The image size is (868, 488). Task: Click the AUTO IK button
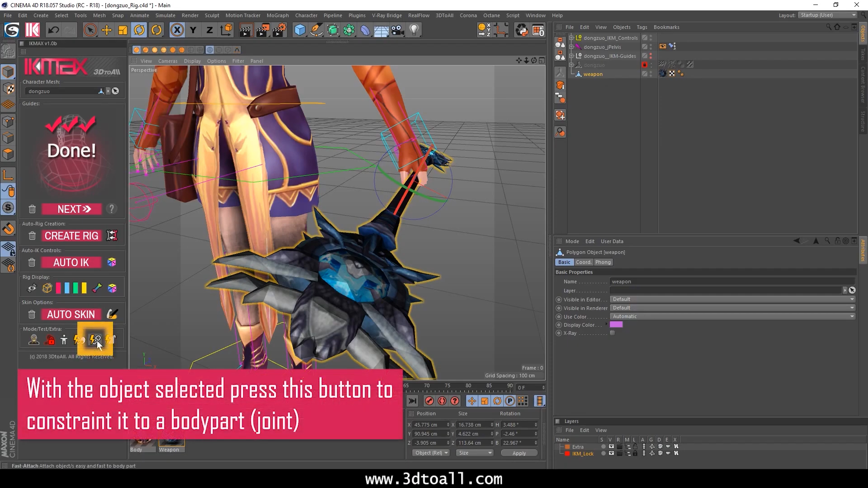tap(71, 262)
